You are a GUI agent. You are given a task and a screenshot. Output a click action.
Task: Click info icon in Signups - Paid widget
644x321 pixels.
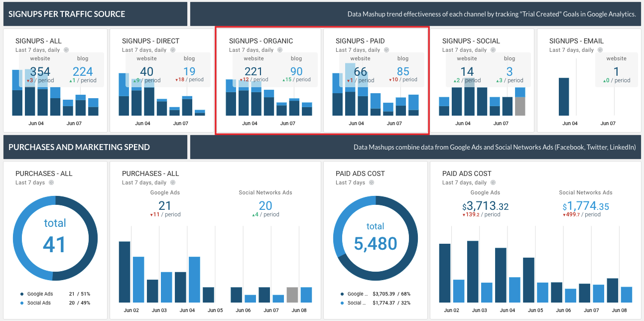pos(386,50)
